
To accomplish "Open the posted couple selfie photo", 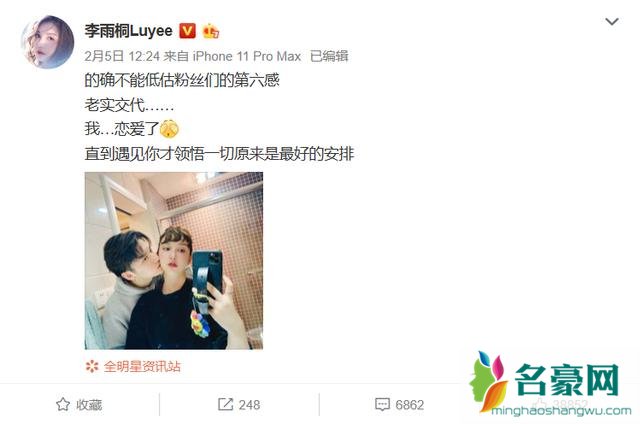I will point(174,260).
